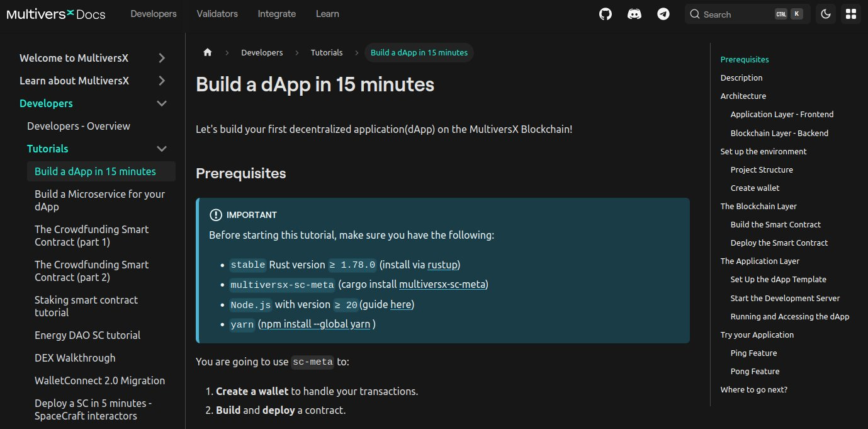Jump to Architecture in table of contents
The image size is (868, 429).
click(x=743, y=96)
